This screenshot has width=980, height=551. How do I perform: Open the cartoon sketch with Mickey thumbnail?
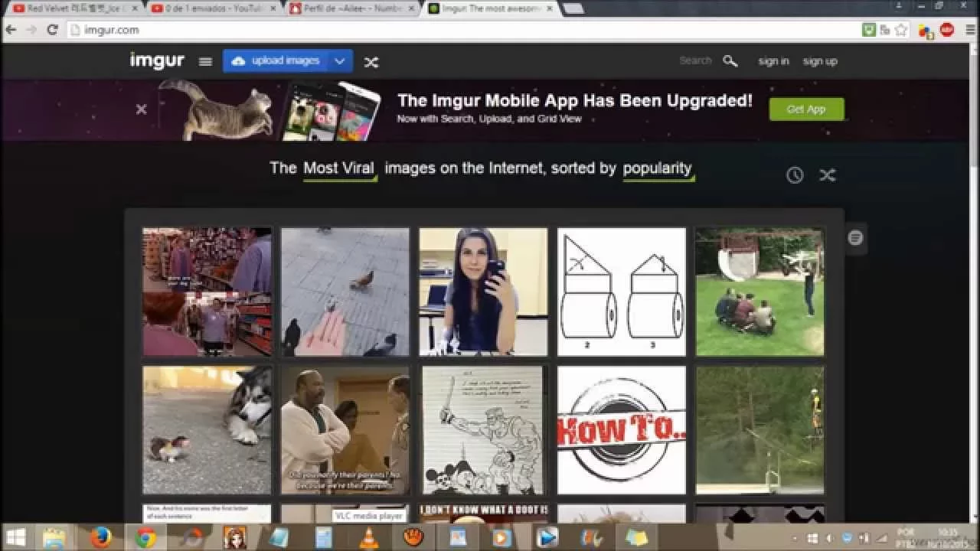(x=483, y=430)
